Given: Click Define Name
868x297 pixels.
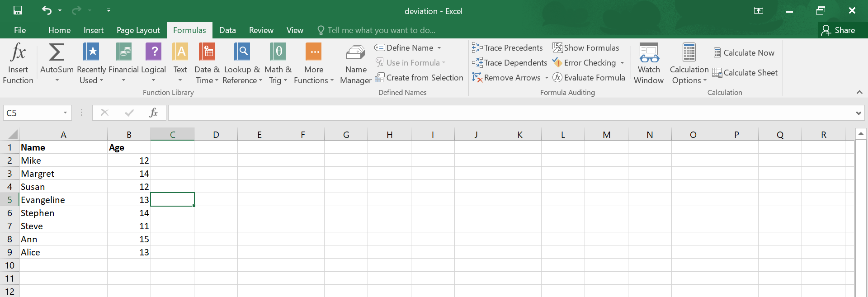Looking at the screenshot, I should [404, 47].
